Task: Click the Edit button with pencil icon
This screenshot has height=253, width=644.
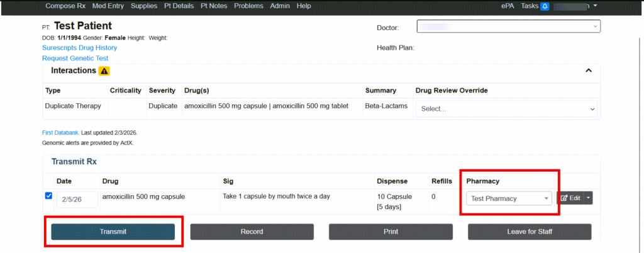Action: point(570,198)
